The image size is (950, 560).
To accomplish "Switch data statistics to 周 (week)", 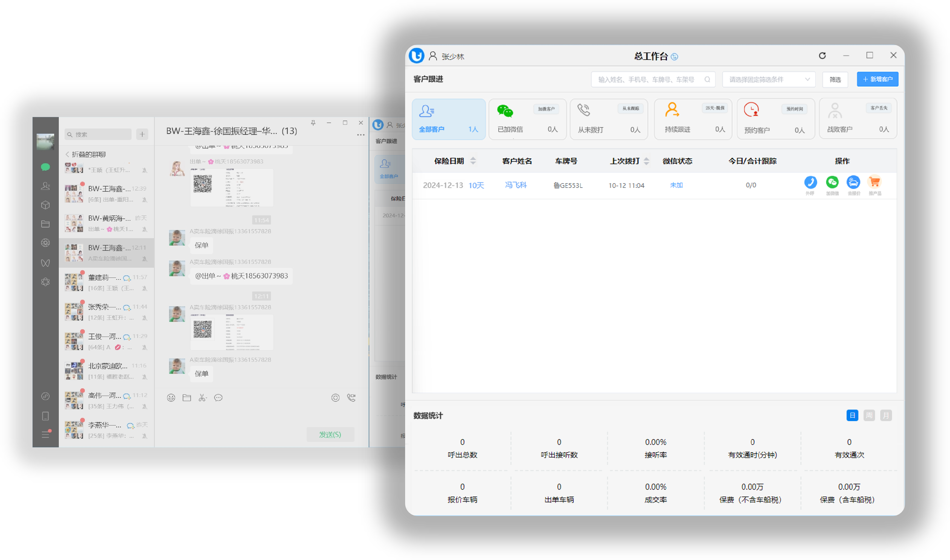I will pos(869,415).
